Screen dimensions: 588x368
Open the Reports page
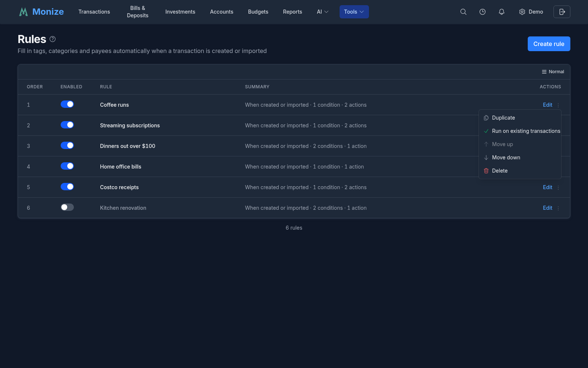pyautogui.click(x=293, y=12)
